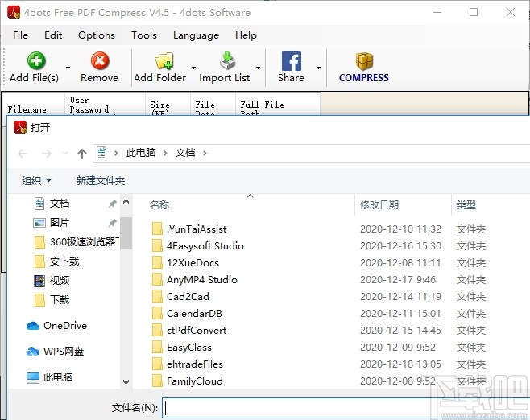This screenshot has width=530, height=420.
Task: Click the Size (KB) column header
Action: (x=168, y=104)
